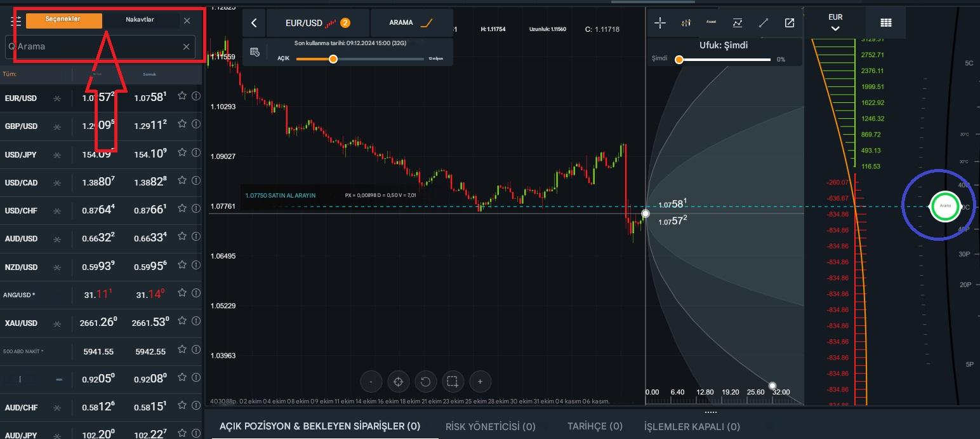The height and width of the screenshot is (439, 980).
Task: Click the open-in-new-window icon on chart toolbar
Action: (x=789, y=22)
